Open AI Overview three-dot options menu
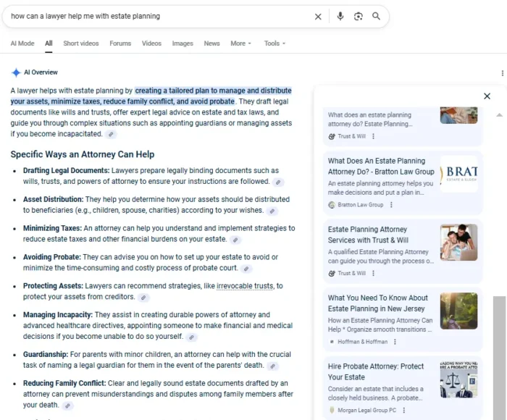The width and height of the screenshot is (507, 420). click(502, 73)
